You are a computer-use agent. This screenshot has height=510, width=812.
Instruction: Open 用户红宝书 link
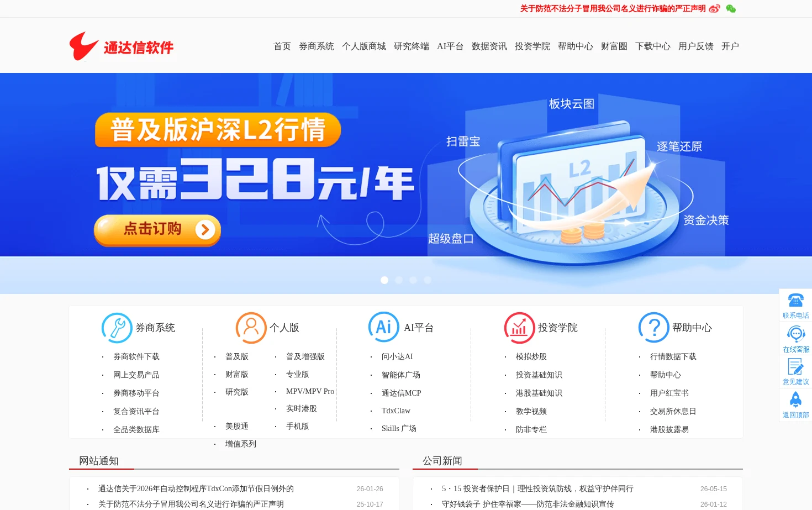669,393
